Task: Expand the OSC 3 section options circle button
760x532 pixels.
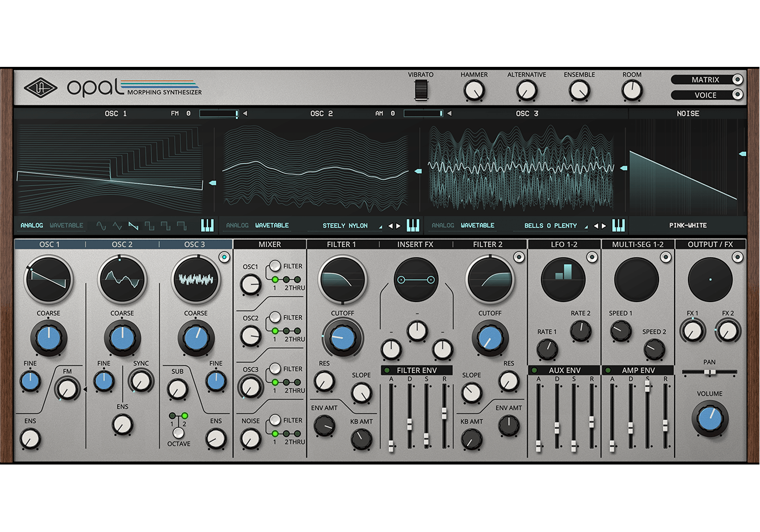Action: pyautogui.click(x=224, y=258)
